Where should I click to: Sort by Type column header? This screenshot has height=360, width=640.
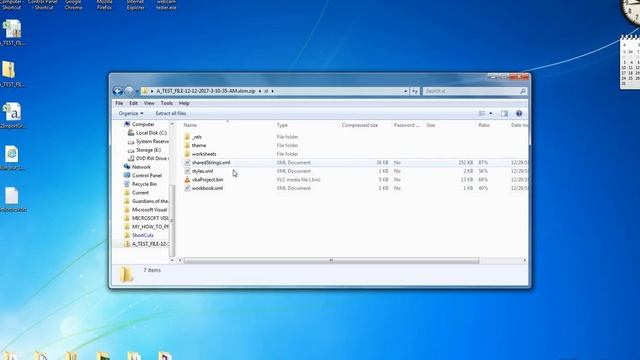282,125
